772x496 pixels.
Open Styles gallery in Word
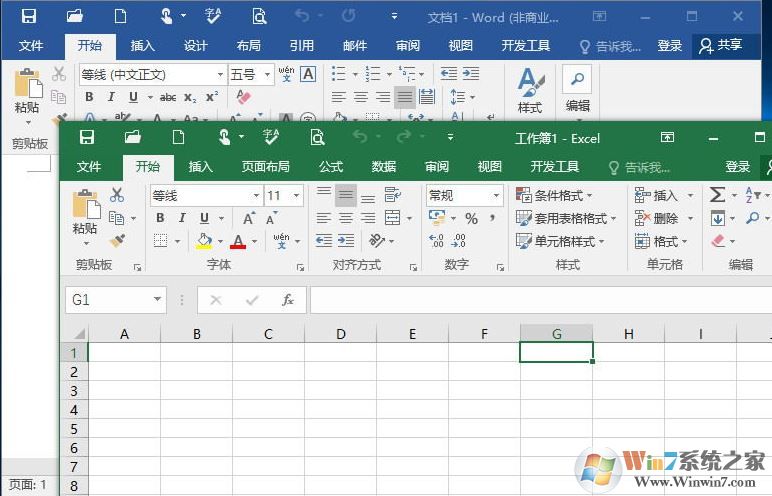[530, 91]
